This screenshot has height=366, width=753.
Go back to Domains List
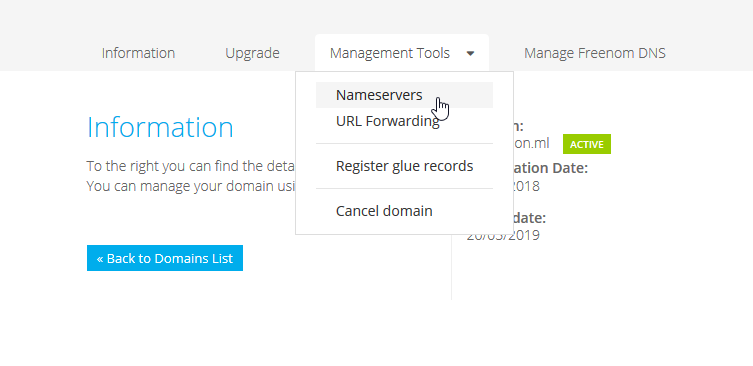point(165,258)
